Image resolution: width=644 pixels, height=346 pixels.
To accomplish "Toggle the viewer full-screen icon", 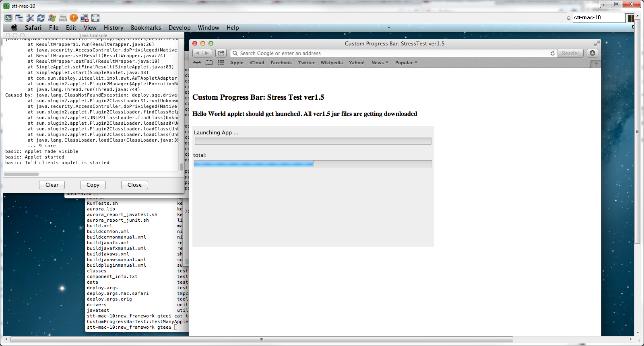I will (95, 18).
